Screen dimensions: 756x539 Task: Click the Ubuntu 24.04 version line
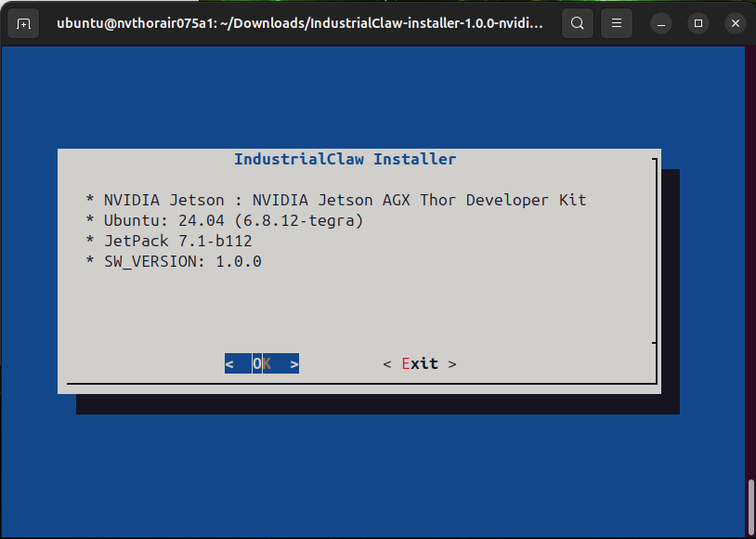tap(225, 220)
